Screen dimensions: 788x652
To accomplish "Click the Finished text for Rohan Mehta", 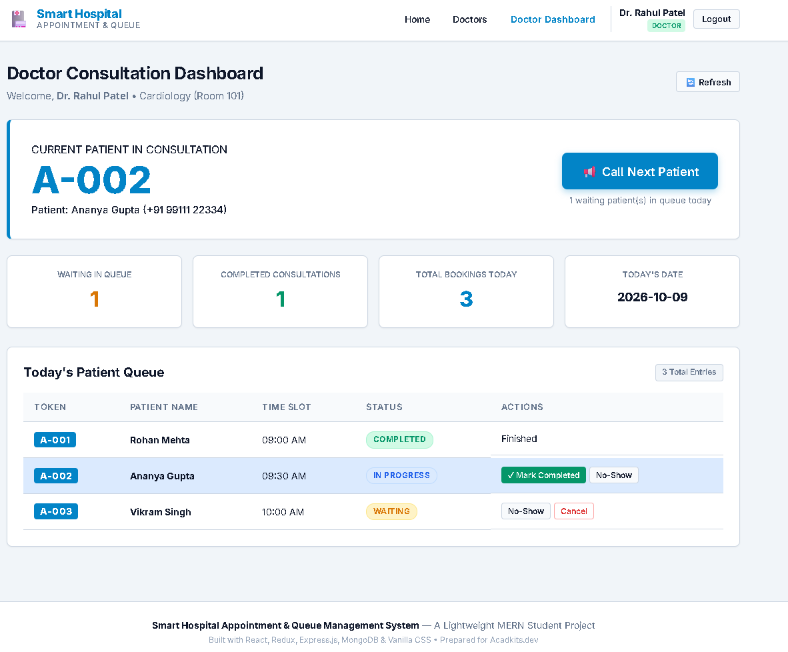I will click(519, 439).
